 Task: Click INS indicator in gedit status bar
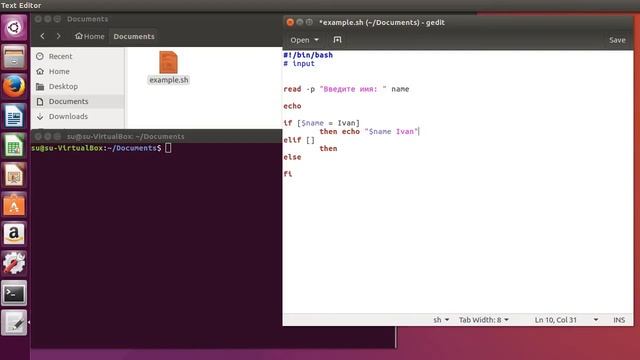point(619,320)
